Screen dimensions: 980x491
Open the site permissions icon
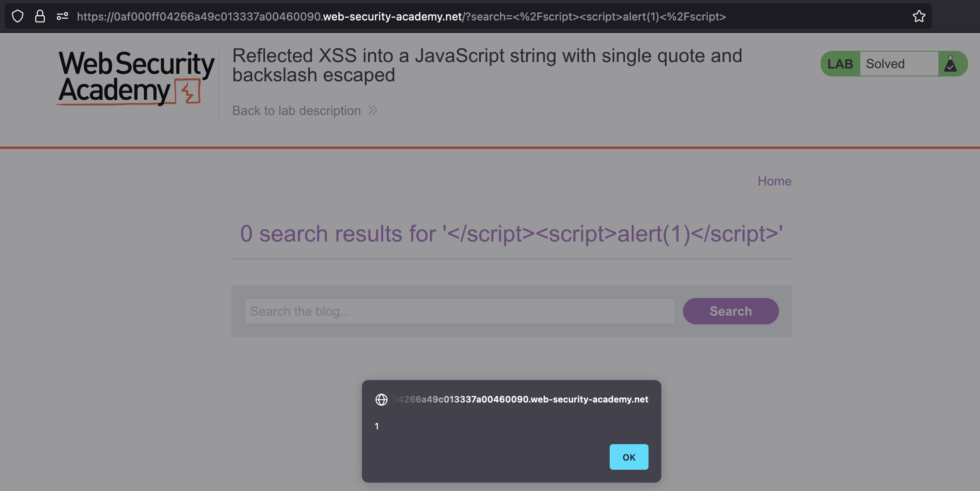[62, 16]
